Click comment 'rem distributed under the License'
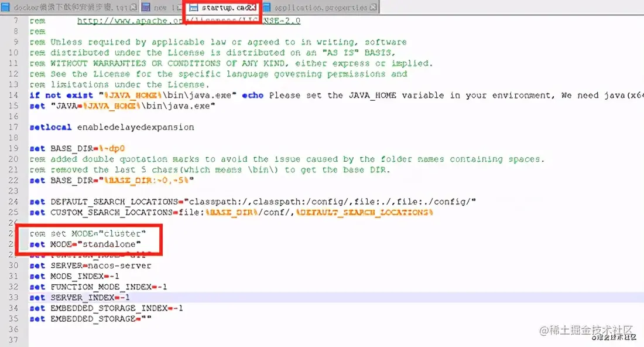This screenshot has height=347, width=644. tap(213, 53)
